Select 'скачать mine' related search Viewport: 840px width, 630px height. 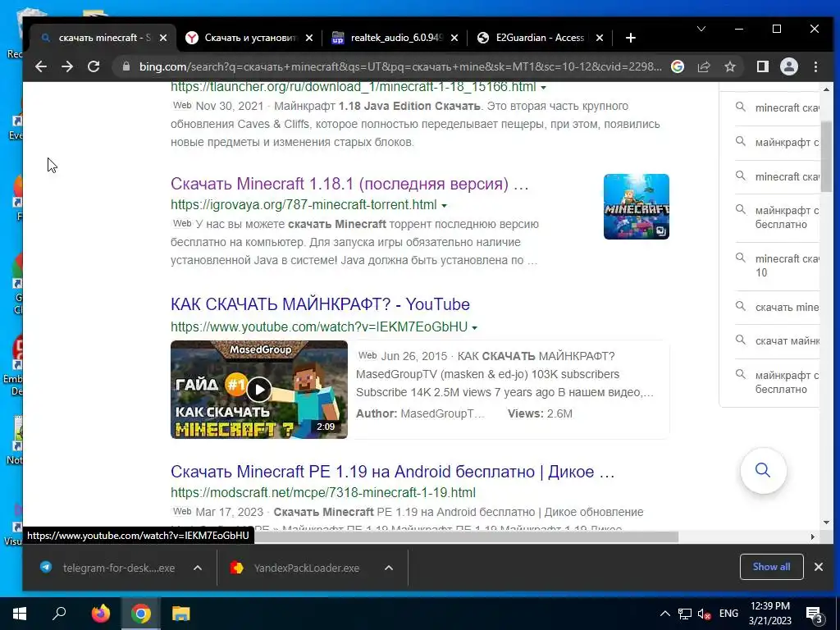coord(777,307)
